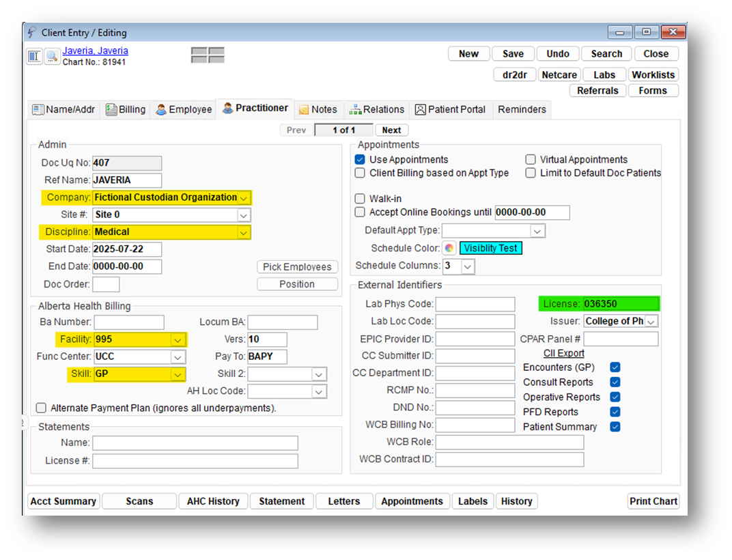This screenshot has height=560, width=732.
Task: Expand the Schedule Columns dropdown
Action: click(468, 266)
